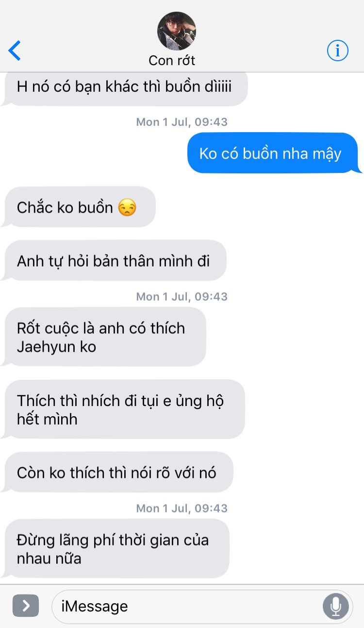
Task: Tap the message mentioning Jaehyun
Action: (x=104, y=337)
